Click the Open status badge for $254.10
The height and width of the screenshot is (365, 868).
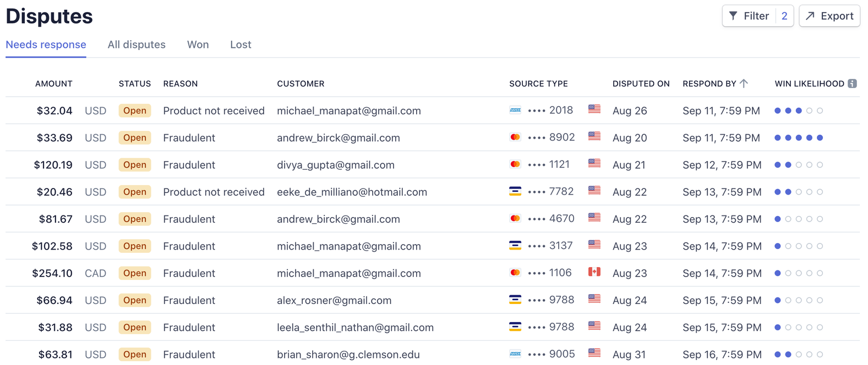[135, 273]
